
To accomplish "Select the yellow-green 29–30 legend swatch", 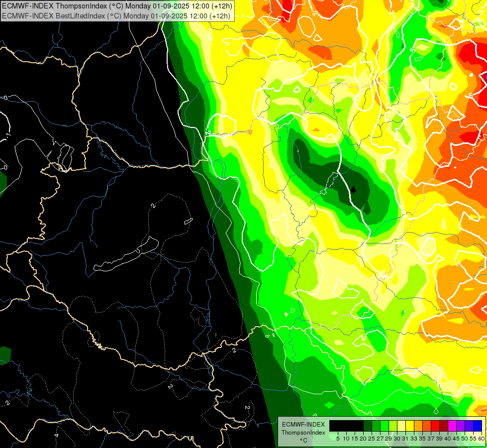I will click(393, 426).
